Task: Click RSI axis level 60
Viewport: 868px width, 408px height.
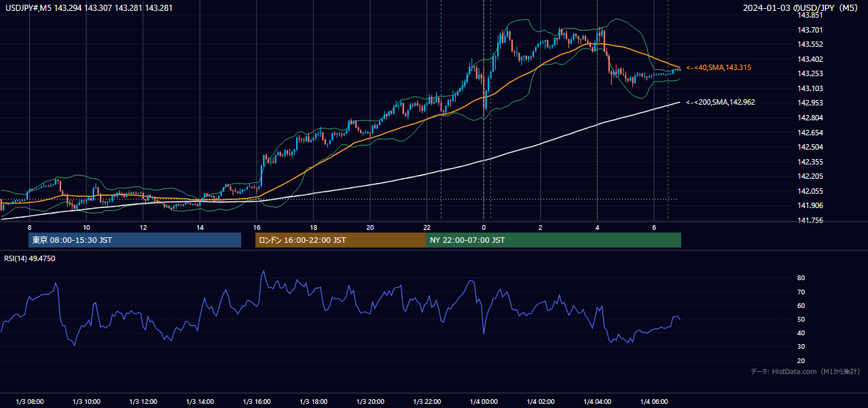Action: click(801, 305)
